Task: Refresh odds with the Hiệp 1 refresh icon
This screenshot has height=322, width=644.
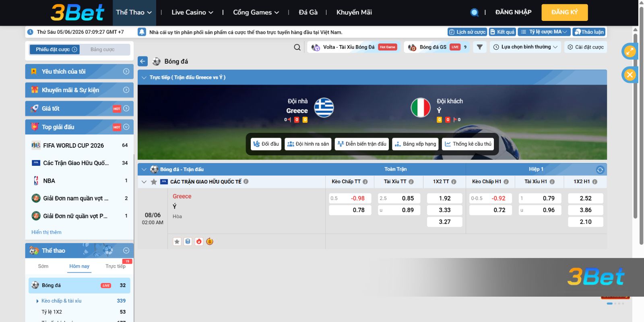Action: [600, 169]
